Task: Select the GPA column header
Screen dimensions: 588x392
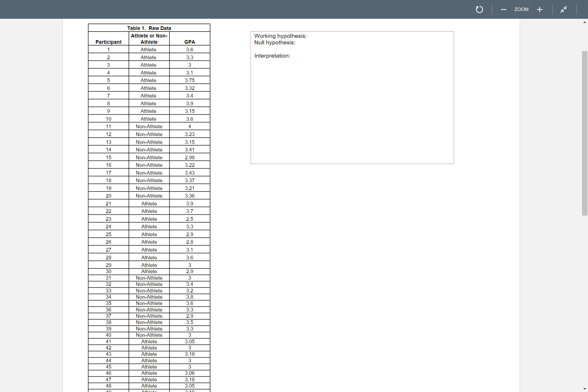Action: (x=189, y=42)
